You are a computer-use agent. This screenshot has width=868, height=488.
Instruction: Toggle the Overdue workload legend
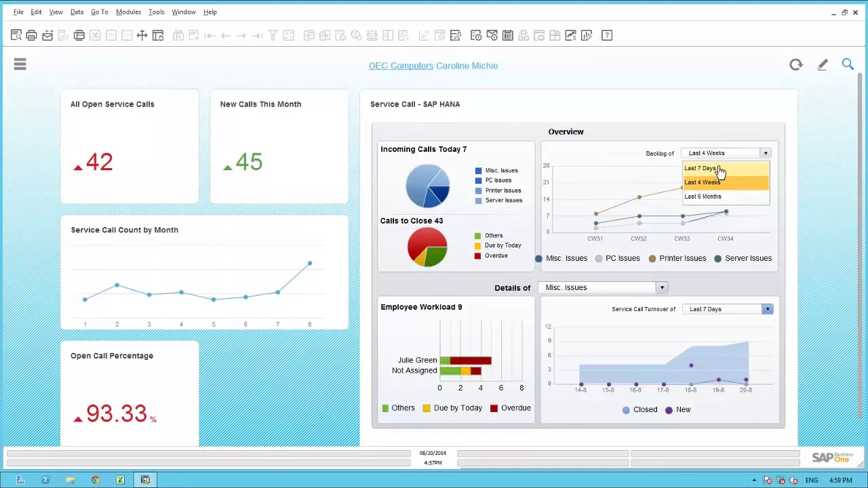click(x=511, y=408)
